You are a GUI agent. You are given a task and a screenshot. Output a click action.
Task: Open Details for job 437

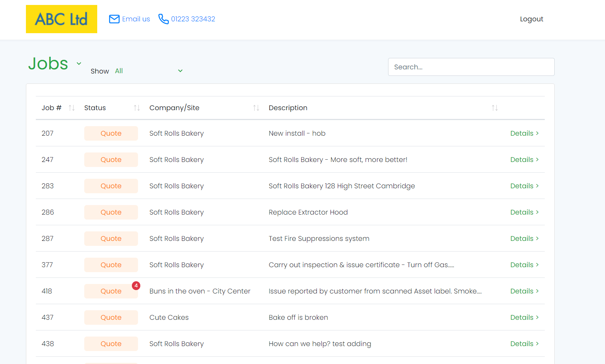click(525, 317)
